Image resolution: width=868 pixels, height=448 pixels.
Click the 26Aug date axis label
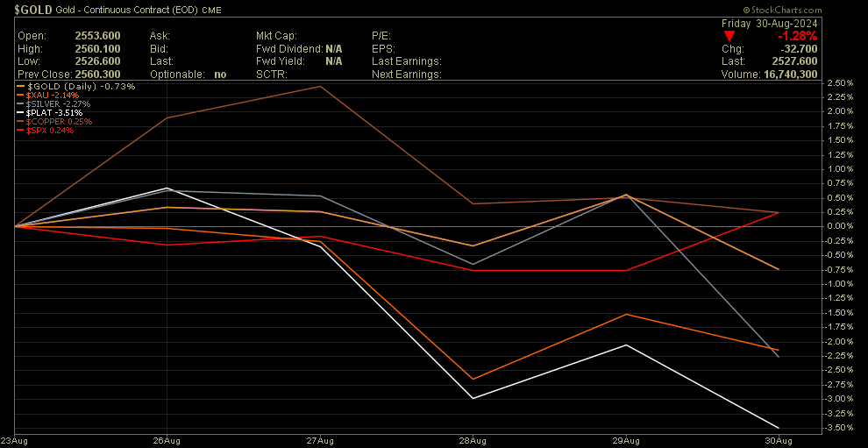[x=167, y=440]
